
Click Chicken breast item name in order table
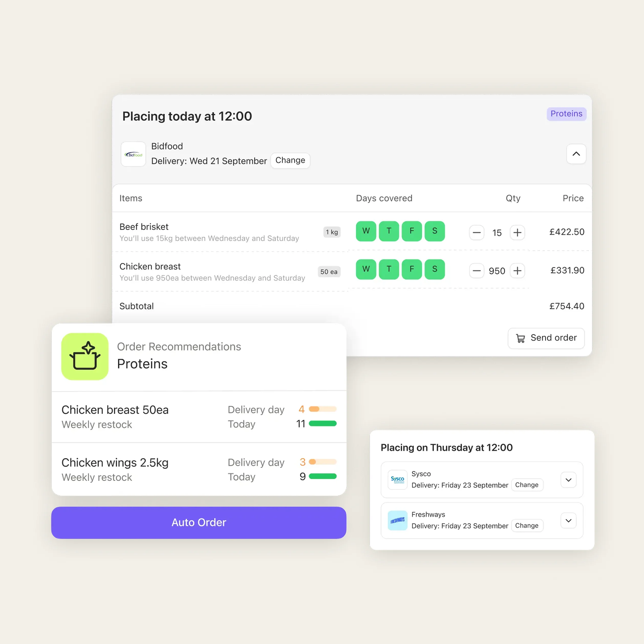click(150, 266)
